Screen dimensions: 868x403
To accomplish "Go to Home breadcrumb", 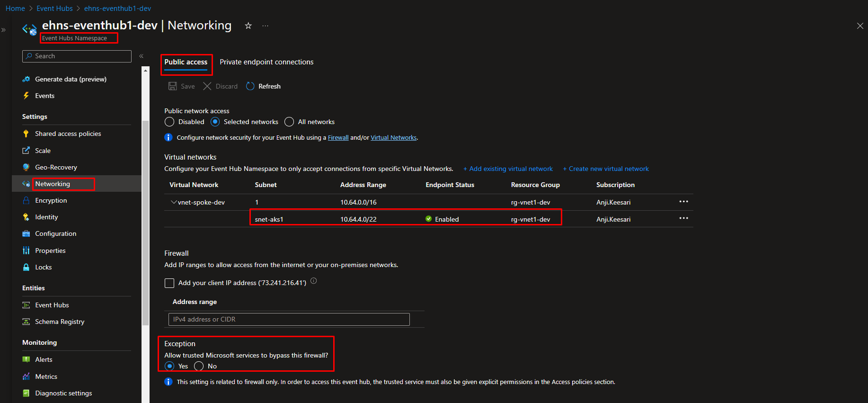I will [15, 9].
